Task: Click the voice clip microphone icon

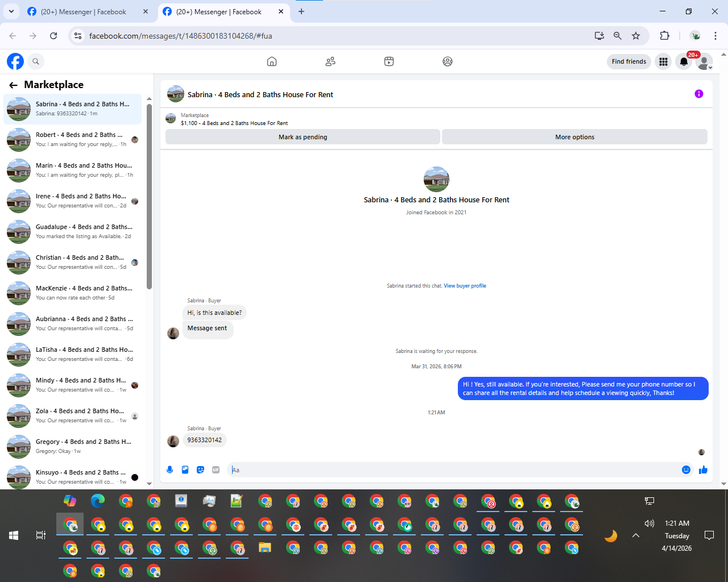Action: coord(169,469)
